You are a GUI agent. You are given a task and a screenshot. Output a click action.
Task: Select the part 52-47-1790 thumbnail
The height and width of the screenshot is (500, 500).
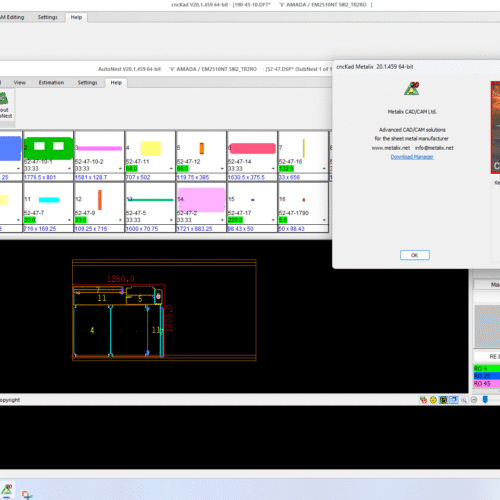coord(304,200)
